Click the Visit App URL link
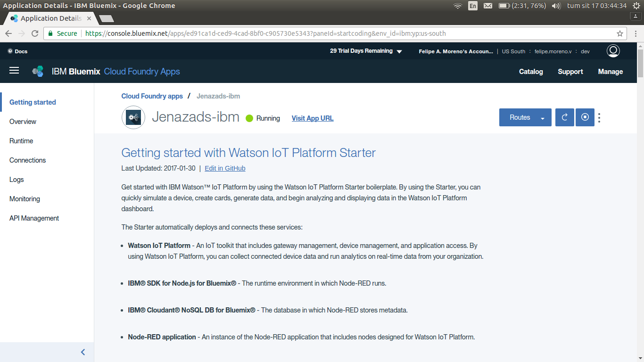644x362 pixels. click(313, 118)
